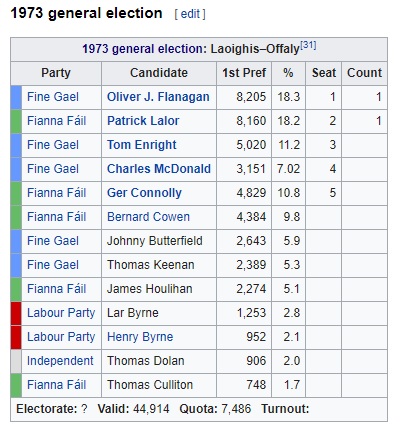Screen dimensions: 419x430
Task: Select the 1st Pref column header
Action: (244, 73)
